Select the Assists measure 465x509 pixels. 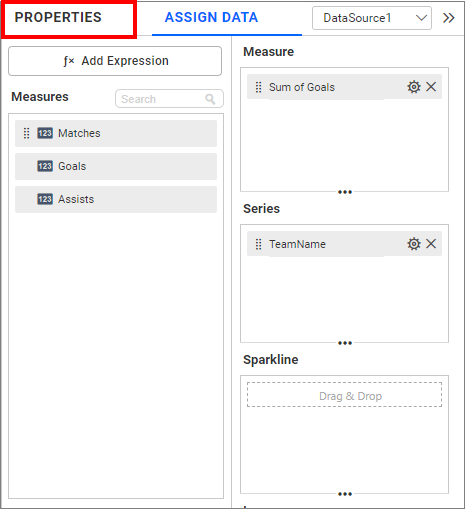116,199
